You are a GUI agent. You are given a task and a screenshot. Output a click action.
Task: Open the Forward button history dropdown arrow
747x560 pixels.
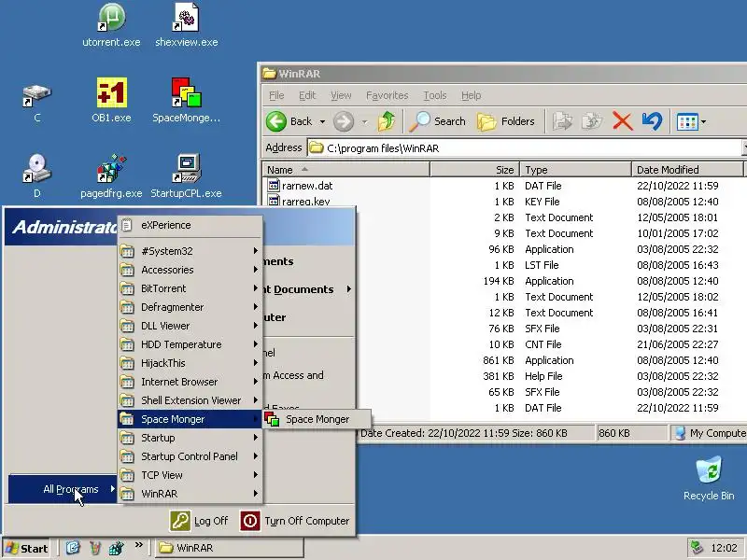click(x=364, y=122)
